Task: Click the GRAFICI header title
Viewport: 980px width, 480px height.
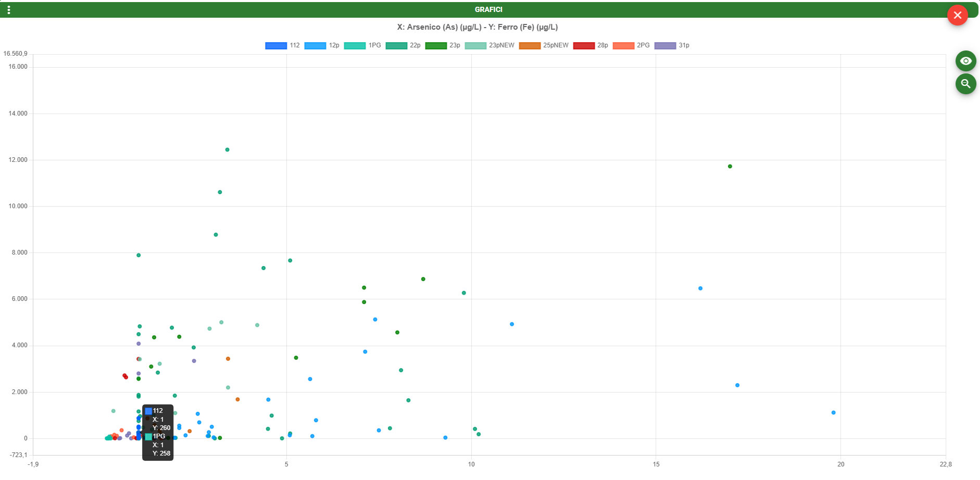Action: [488, 10]
